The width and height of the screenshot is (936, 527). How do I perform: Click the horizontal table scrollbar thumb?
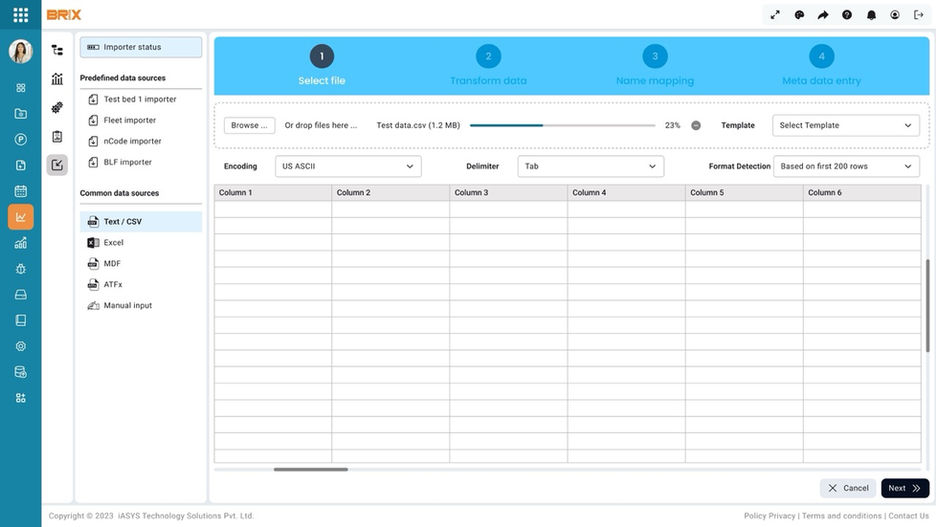click(310, 470)
